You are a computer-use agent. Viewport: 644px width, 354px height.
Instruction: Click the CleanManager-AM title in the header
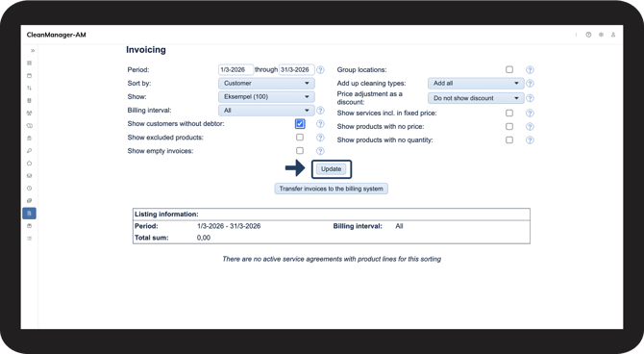tap(57, 35)
